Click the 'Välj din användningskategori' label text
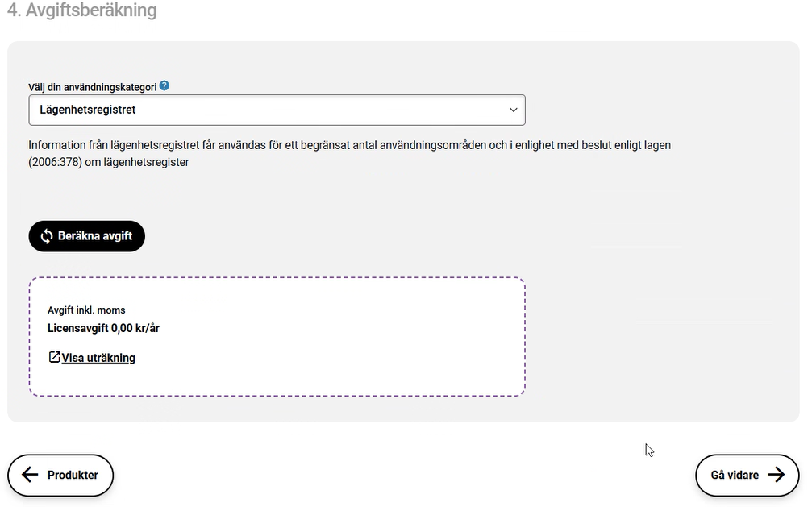The image size is (812, 507). [x=92, y=86]
